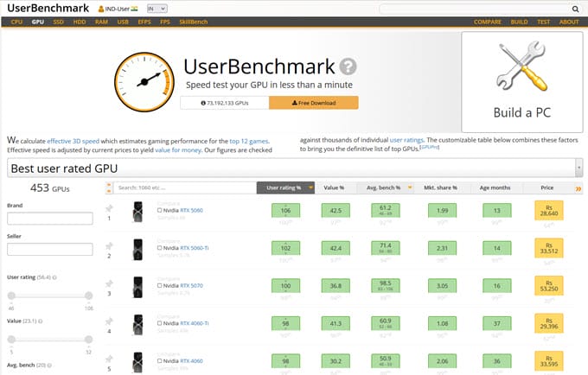Tick compare checkbox for RTX 5070
Viewport: 588px width, 375px height.
tap(160, 286)
